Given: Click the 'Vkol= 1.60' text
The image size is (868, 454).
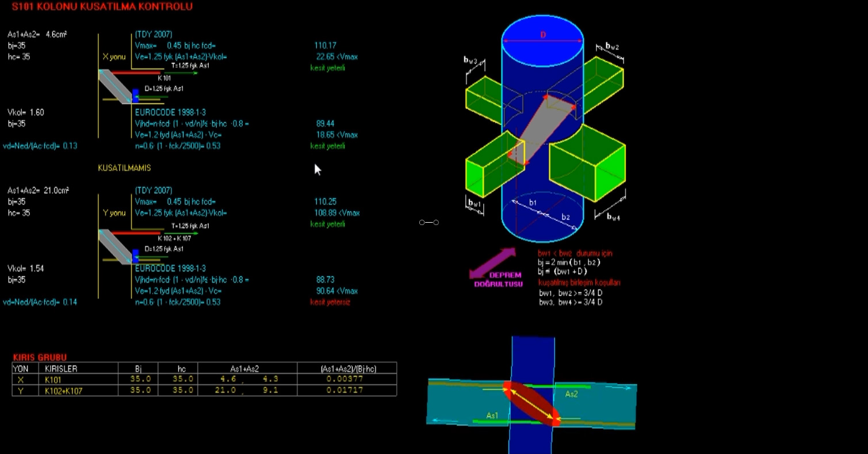Looking at the screenshot, I should click(x=26, y=112).
